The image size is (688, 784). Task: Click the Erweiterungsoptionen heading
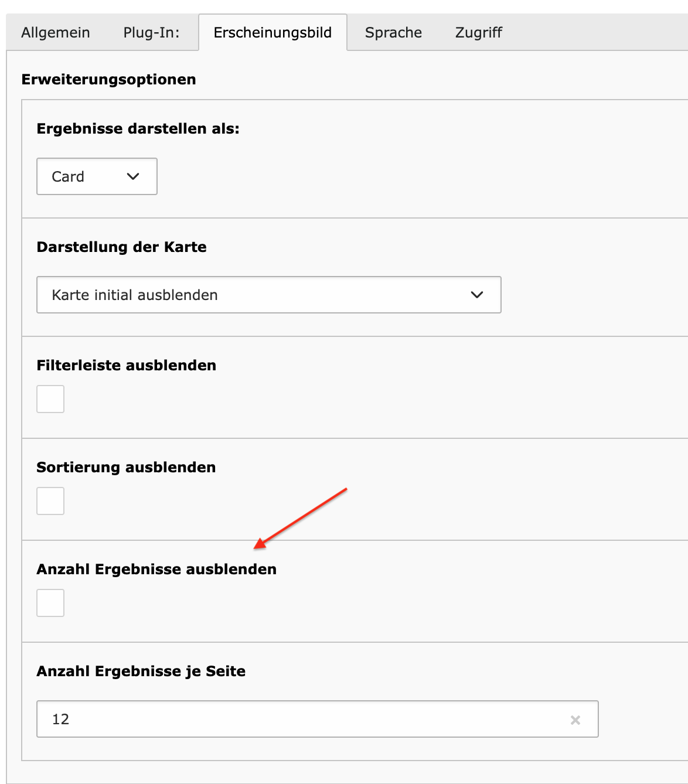click(109, 79)
